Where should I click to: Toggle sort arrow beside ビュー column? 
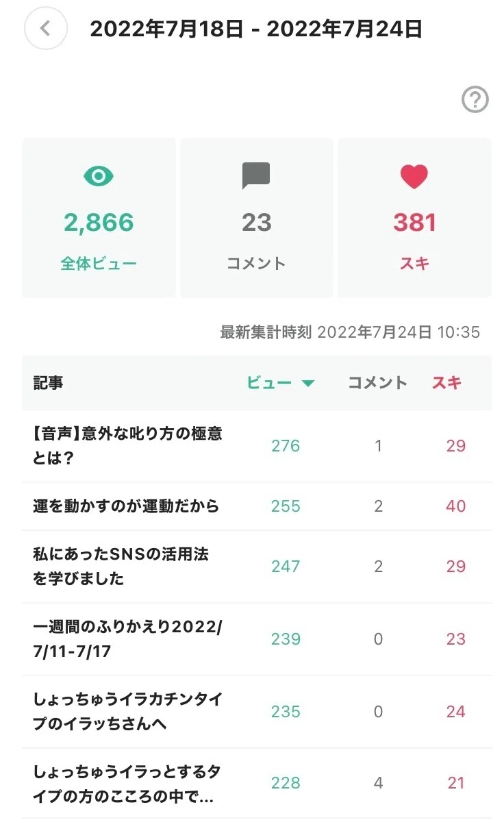(308, 384)
